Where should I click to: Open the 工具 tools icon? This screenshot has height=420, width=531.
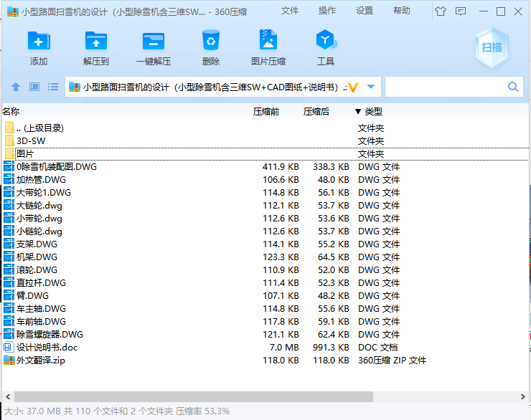(x=326, y=40)
